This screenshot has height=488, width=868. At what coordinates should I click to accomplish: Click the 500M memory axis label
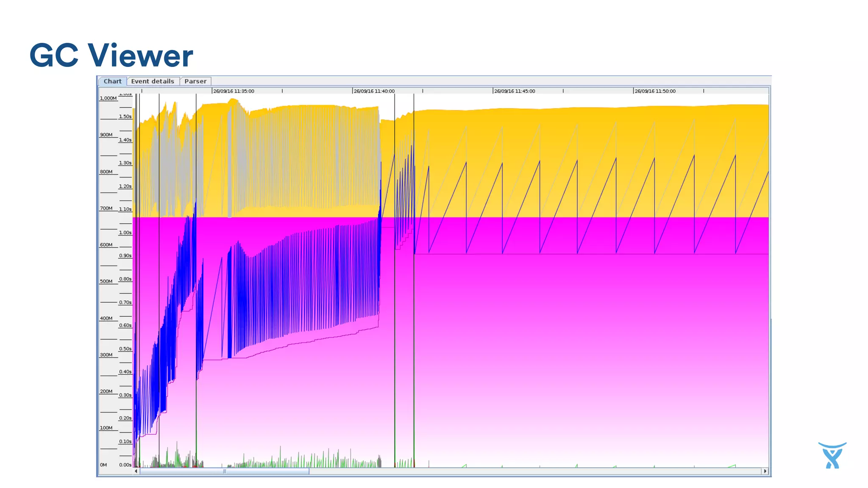[x=106, y=281]
